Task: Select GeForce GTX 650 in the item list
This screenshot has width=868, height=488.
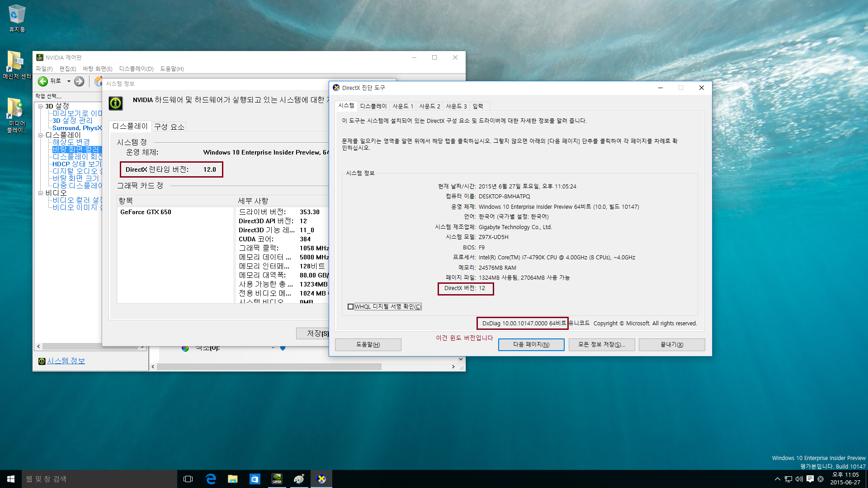Action: coord(146,212)
